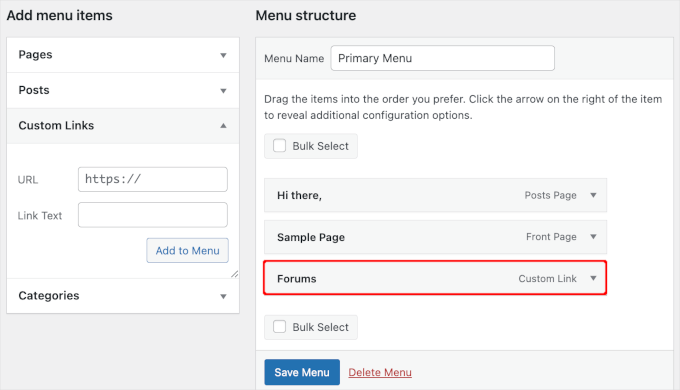680x390 pixels.
Task: Select the Posts section header
Action: [x=123, y=90]
